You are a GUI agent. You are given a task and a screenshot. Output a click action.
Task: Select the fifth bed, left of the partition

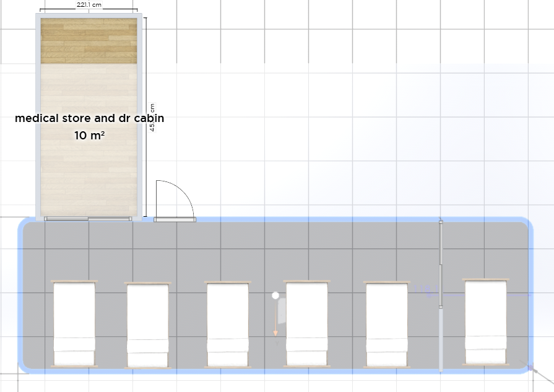click(387, 324)
